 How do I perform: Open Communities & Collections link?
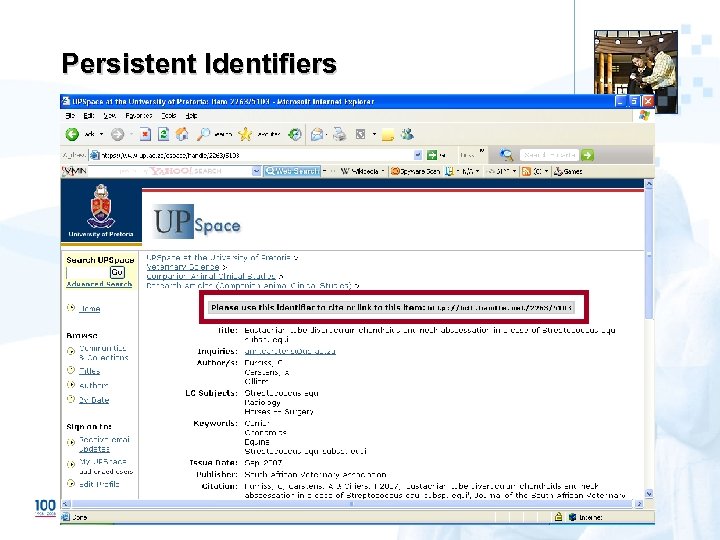pos(103,353)
